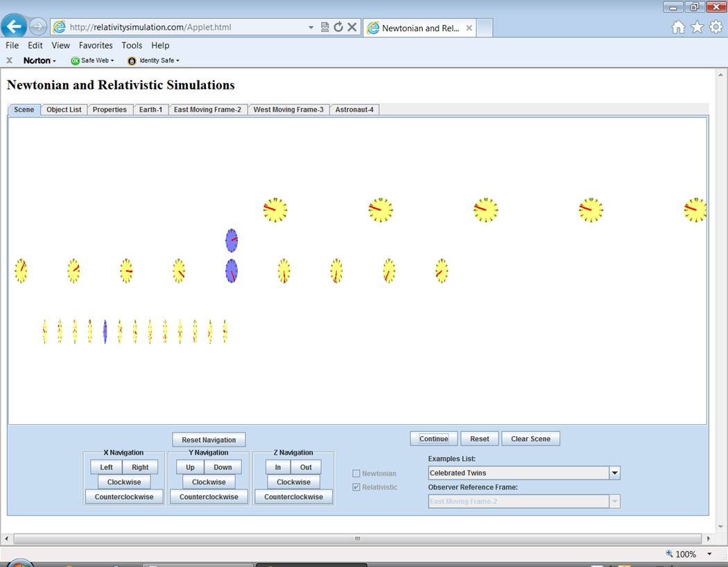Expand the Examples List dropdown

[614, 473]
